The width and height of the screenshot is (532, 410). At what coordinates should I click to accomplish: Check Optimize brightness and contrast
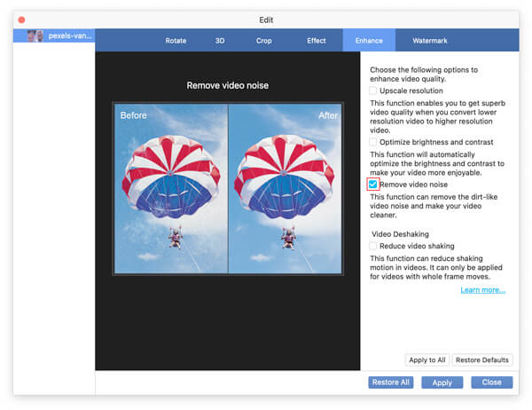pos(373,142)
